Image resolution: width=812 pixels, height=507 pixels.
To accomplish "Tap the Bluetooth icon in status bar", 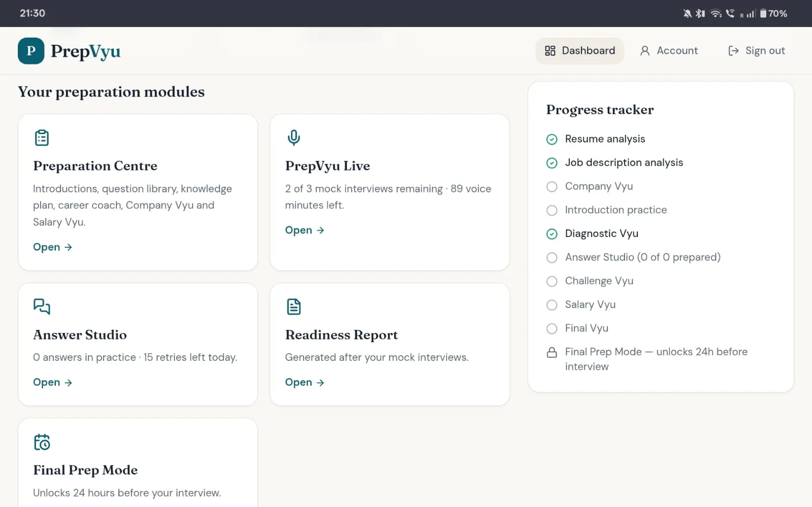I will (x=700, y=14).
